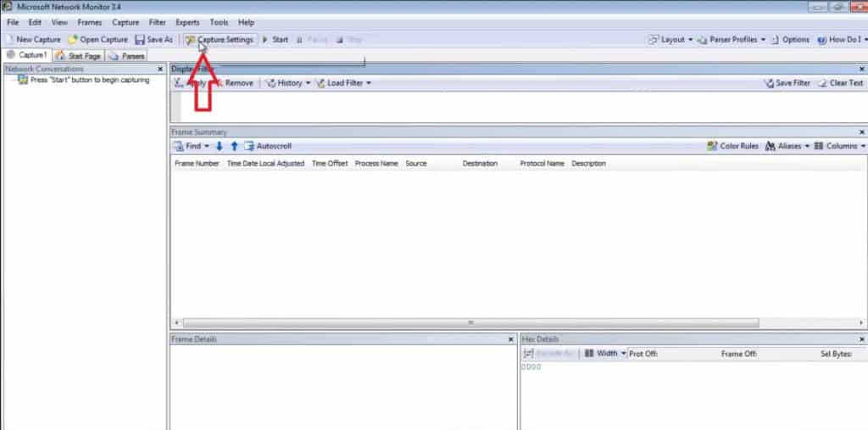Switch to the Start Page tab
868x430 pixels.
(78, 56)
